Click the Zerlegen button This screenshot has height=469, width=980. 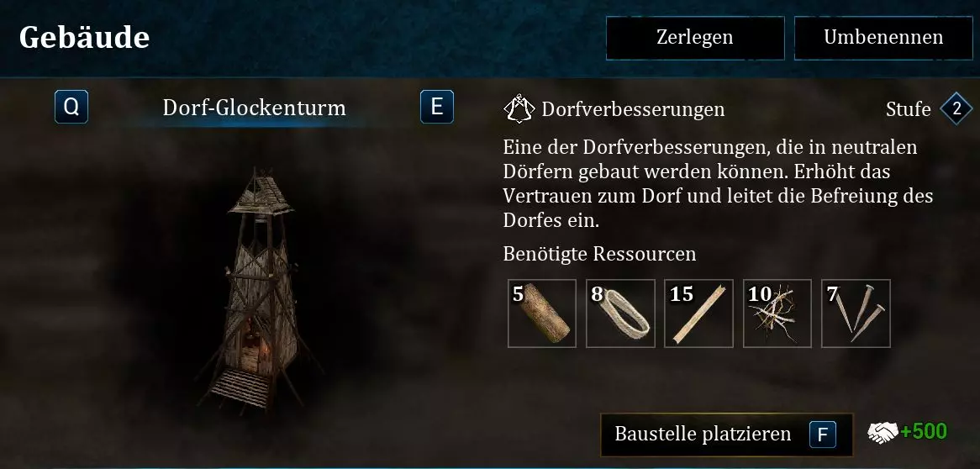695,38
